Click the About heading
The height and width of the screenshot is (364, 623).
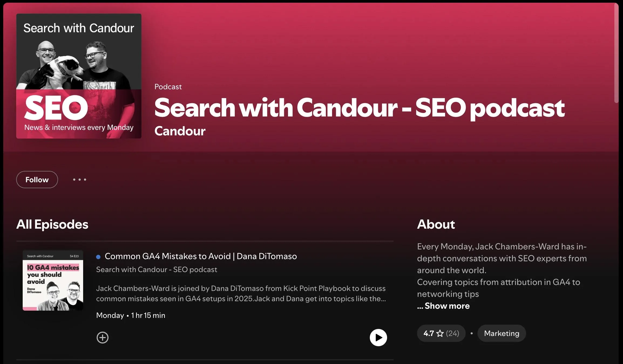click(436, 224)
